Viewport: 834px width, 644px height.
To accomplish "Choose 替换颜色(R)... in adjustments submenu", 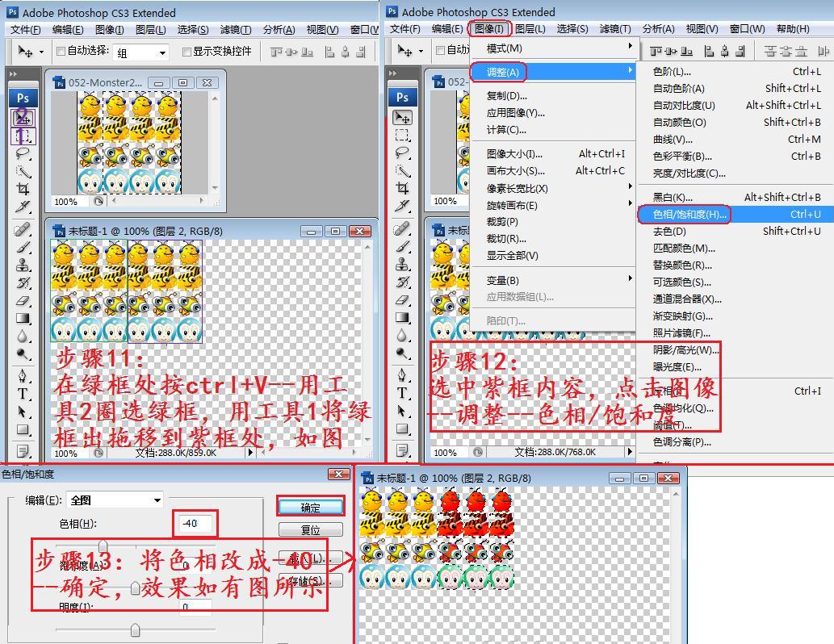I will [736, 265].
